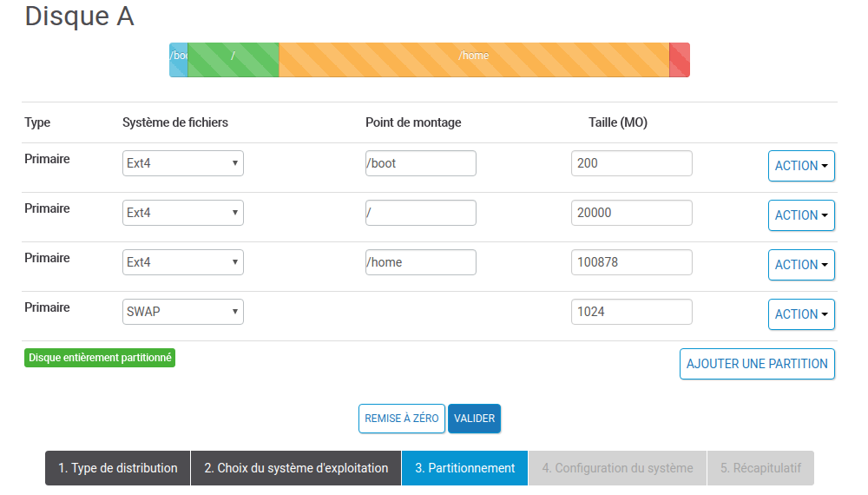Click the green / segment in disk bar
Screen dimensions: 868x495
233,59
